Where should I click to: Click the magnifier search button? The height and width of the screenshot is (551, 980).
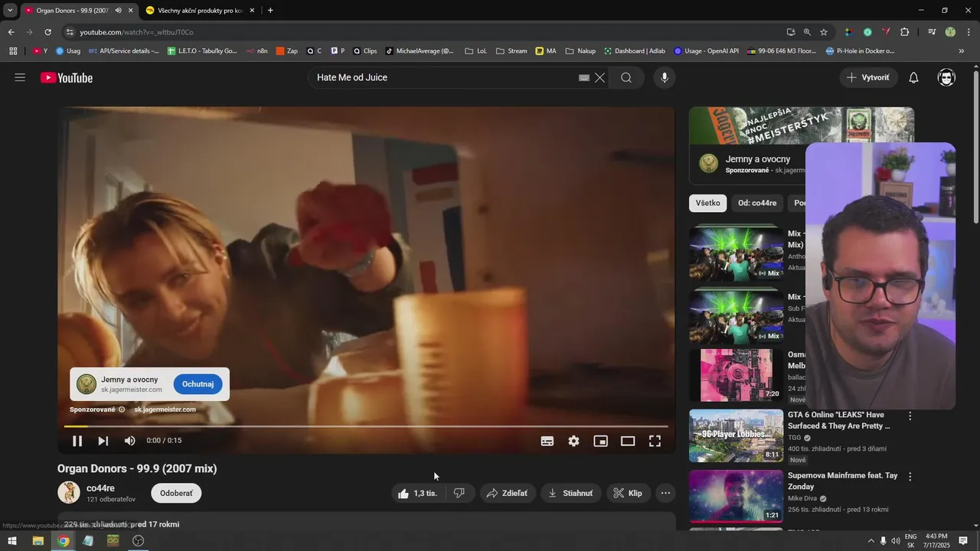(x=626, y=77)
